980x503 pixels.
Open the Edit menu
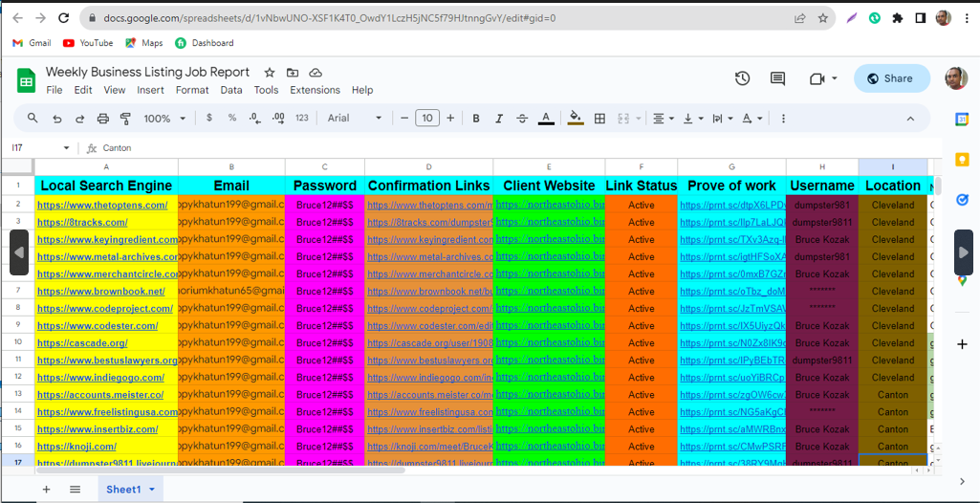click(x=83, y=90)
